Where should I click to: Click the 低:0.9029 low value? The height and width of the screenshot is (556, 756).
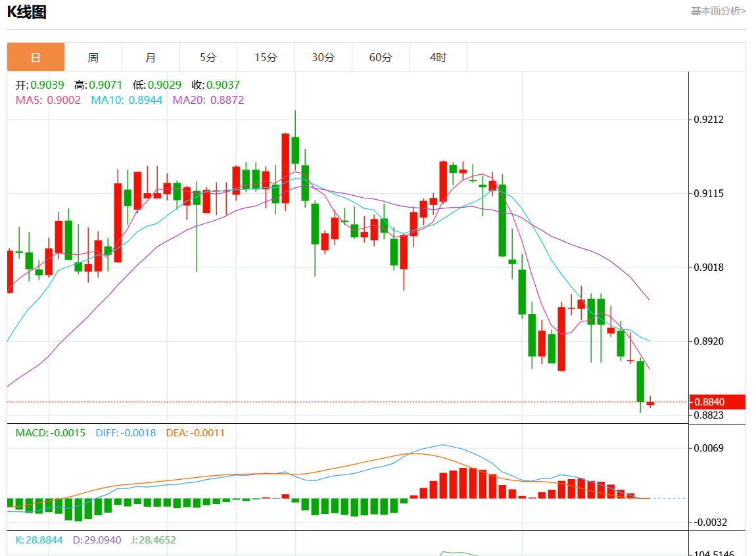pos(157,85)
